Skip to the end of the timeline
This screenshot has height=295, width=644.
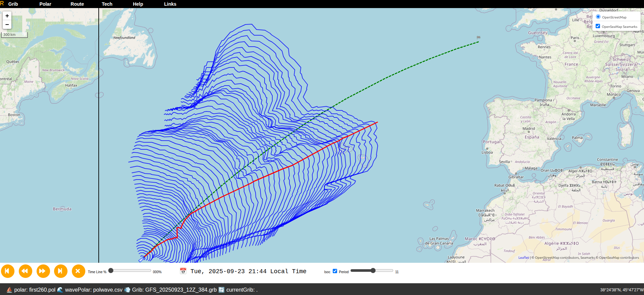tap(60, 271)
